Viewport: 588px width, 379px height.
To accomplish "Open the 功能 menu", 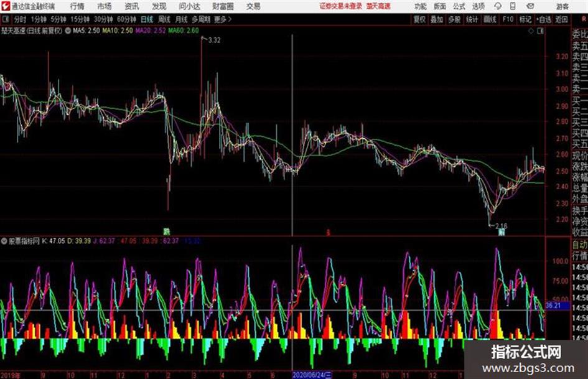I will [421, 6].
